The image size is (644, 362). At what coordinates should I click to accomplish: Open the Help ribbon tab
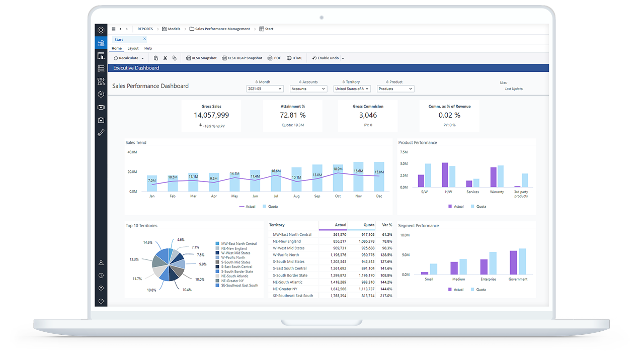[x=148, y=48]
